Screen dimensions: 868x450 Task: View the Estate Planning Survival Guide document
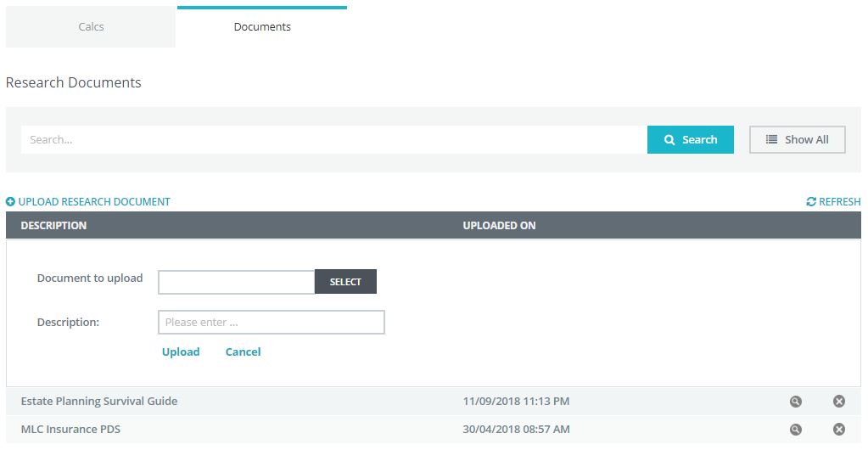pyautogui.click(x=795, y=402)
